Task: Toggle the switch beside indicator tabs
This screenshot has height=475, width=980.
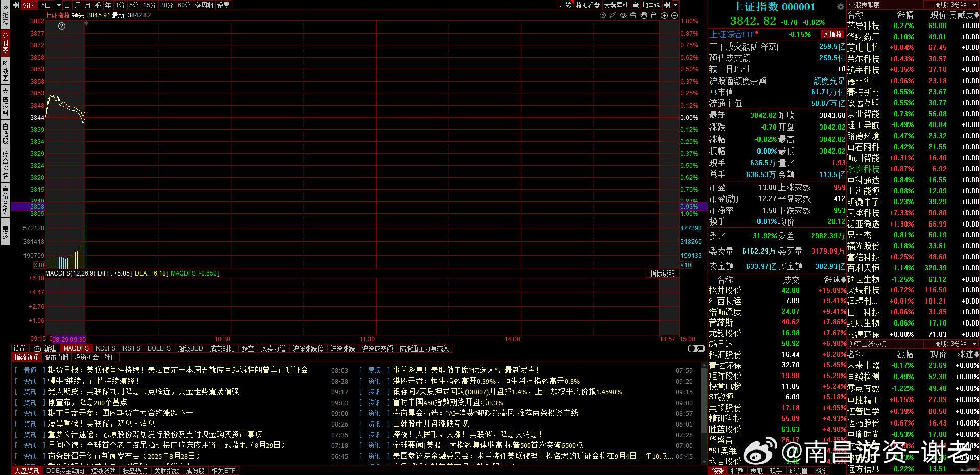Action: [696, 348]
